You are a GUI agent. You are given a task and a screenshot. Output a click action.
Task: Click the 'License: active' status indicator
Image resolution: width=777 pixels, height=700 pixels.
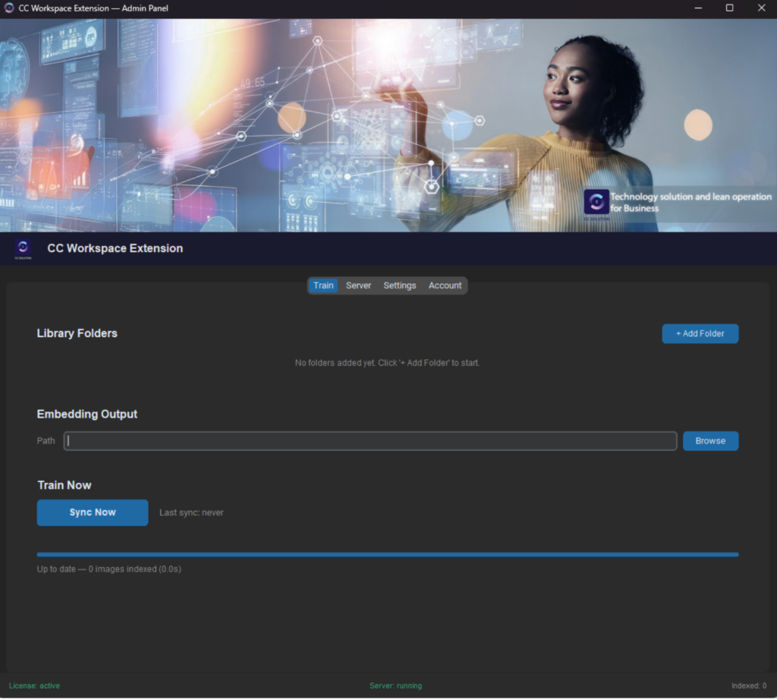click(34, 686)
